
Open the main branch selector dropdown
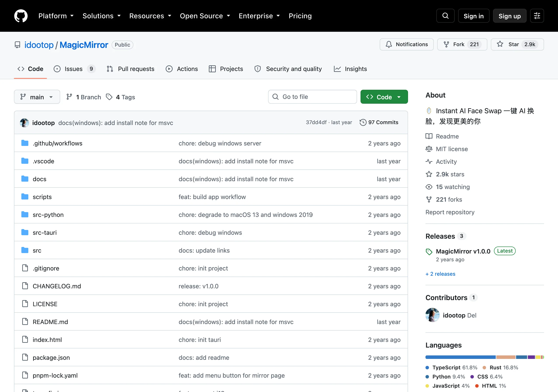click(37, 97)
